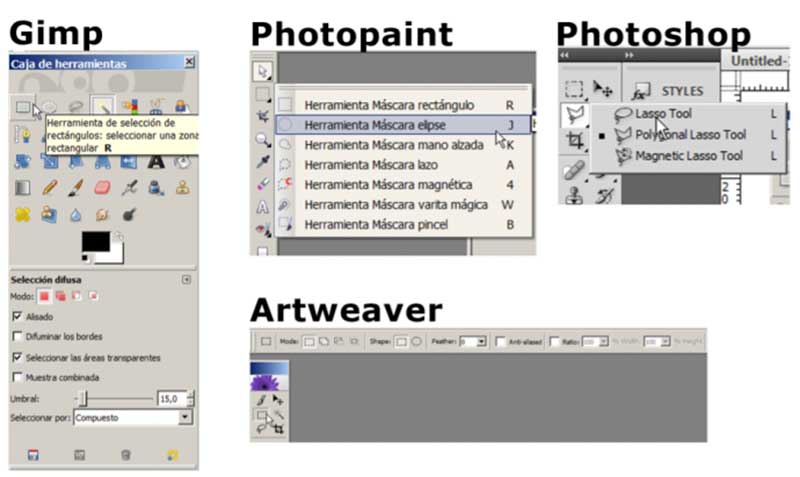Select Photopaint zoom magnifier tool
The height and width of the screenshot is (477, 800).
(x=263, y=139)
